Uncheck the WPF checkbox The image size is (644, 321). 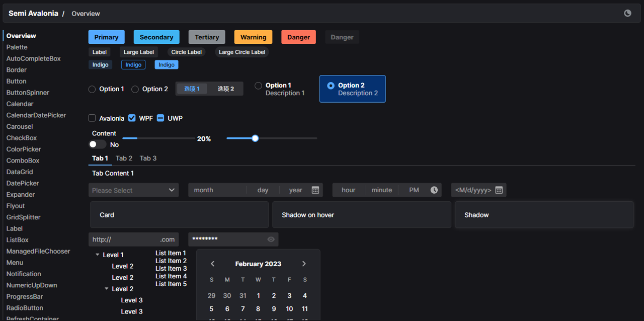point(132,118)
